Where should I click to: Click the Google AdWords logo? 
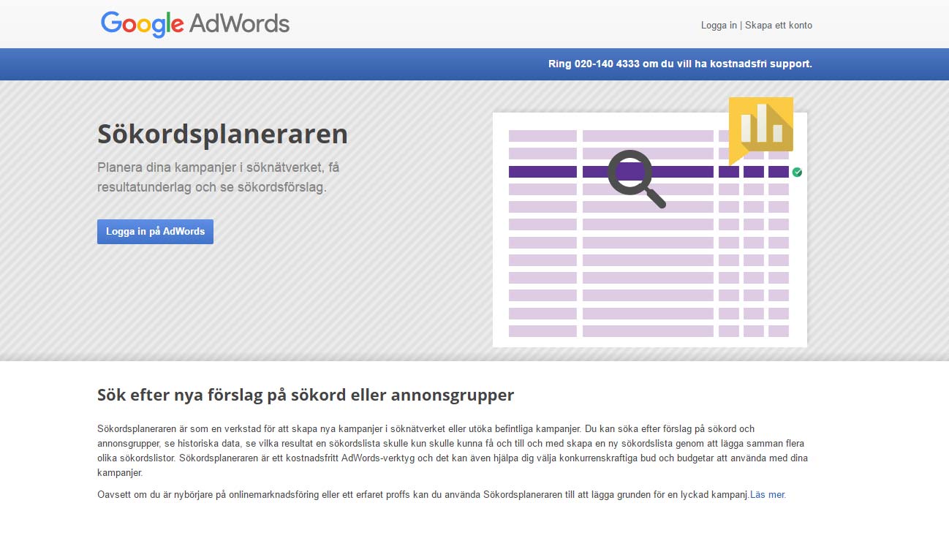195,24
